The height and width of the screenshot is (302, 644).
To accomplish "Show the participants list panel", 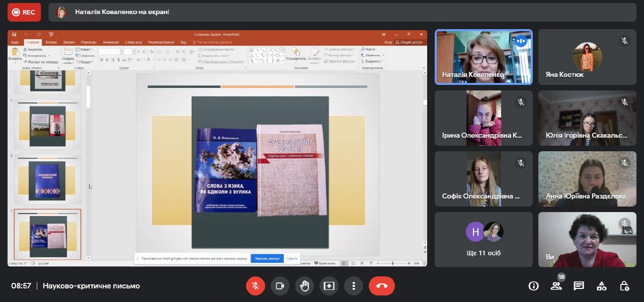I will (x=556, y=286).
